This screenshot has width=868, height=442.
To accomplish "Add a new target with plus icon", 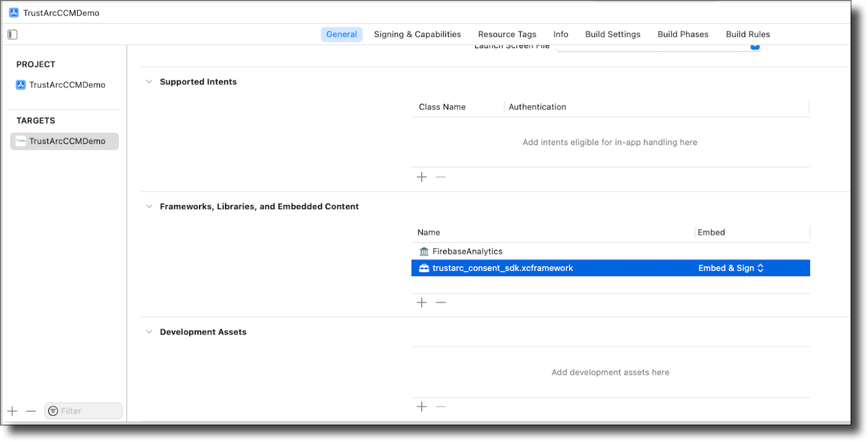I will point(12,411).
